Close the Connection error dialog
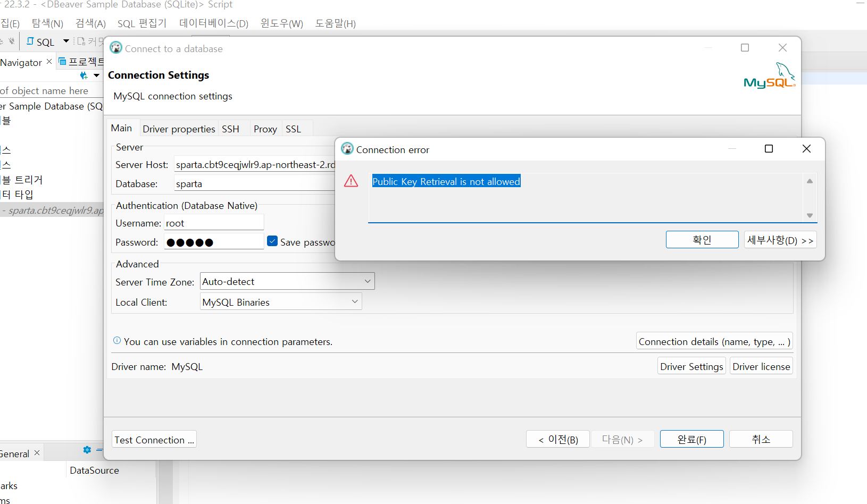The height and width of the screenshot is (504, 867). point(806,149)
